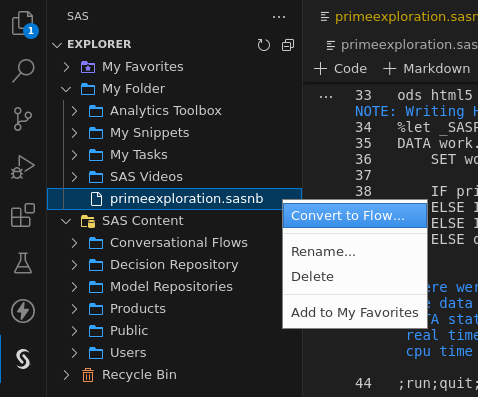Viewport: 478px width, 397px height.
Task: Refresh the SAS Explorer tree
Action: [264, 45]
